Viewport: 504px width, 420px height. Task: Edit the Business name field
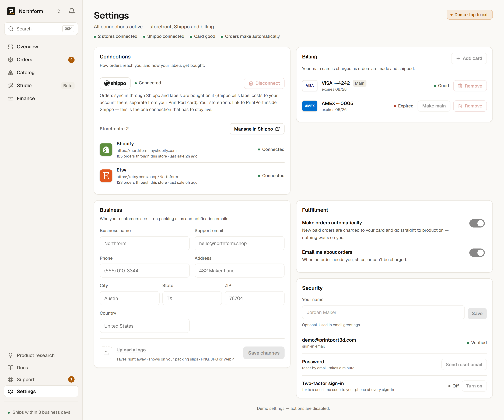point(145,243)
